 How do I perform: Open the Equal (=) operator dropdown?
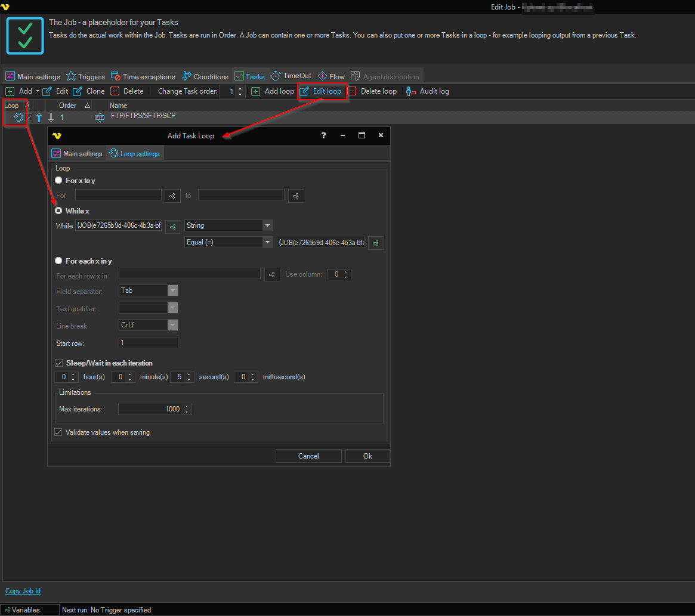coord(268,242)
